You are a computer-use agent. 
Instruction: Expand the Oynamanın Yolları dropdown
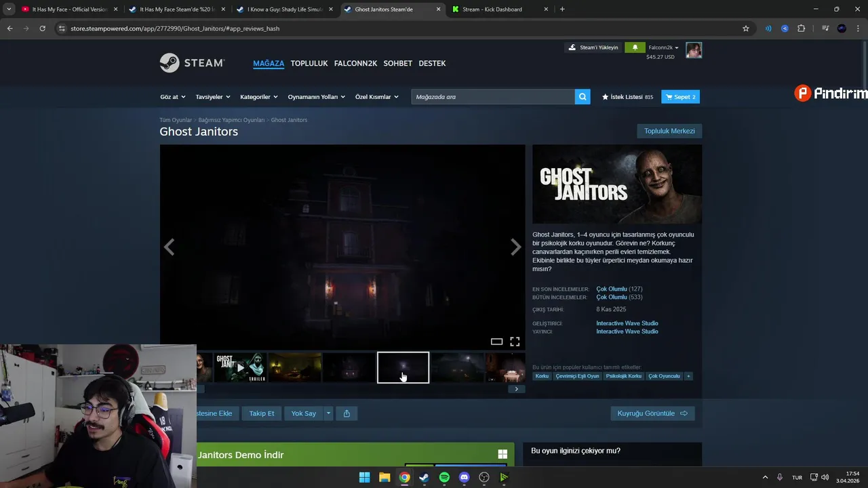(317, 97)
